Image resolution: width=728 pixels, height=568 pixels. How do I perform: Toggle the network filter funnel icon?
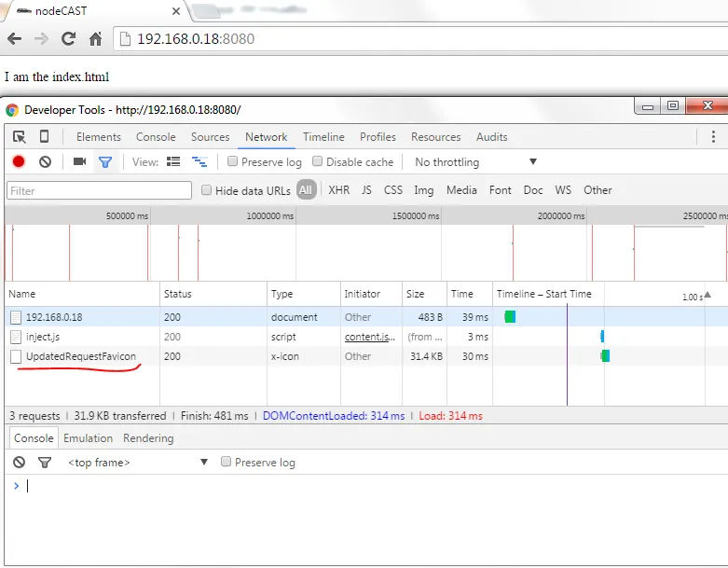[105, 162]
